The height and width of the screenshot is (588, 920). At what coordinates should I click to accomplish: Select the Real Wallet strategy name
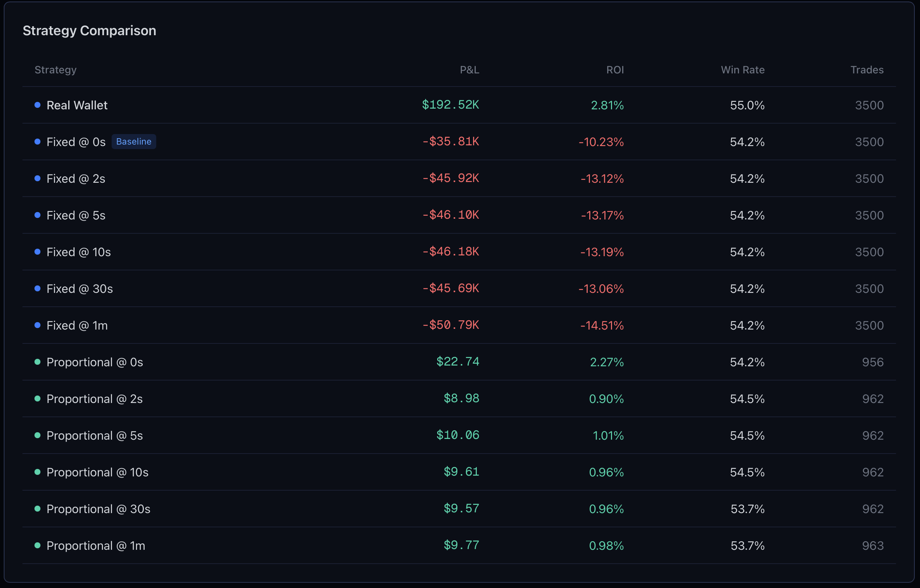click(x=77, y=106)
